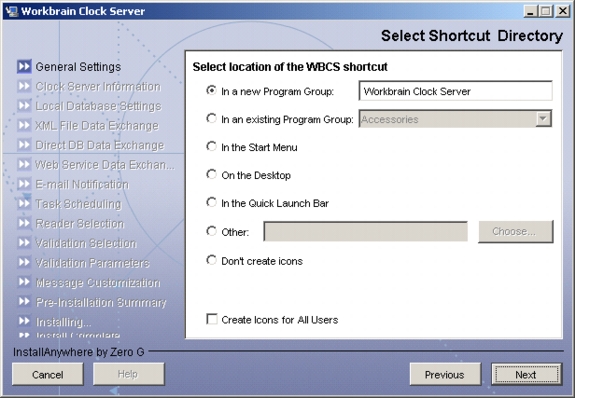Click the Cancel button
Image resolution: width=591 pixels, height=415 pixels.
(x=47, y=374)
